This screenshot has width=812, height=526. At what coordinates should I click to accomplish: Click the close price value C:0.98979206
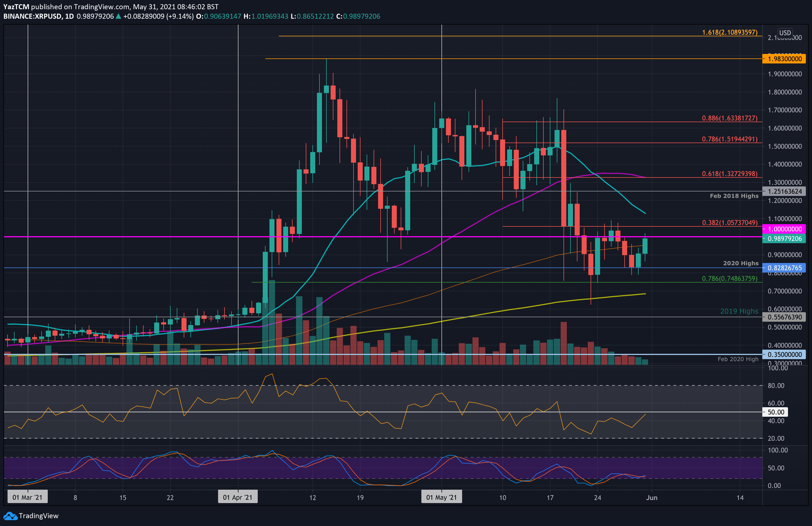(358, 16)
